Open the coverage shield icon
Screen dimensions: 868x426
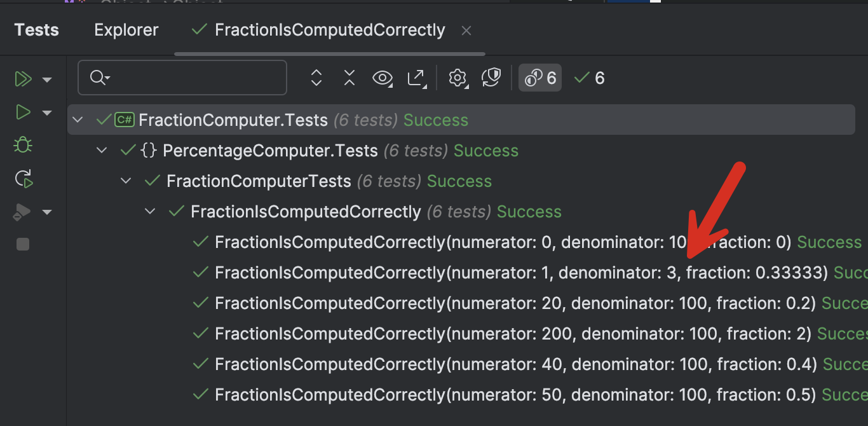click(x=491, y=78)
